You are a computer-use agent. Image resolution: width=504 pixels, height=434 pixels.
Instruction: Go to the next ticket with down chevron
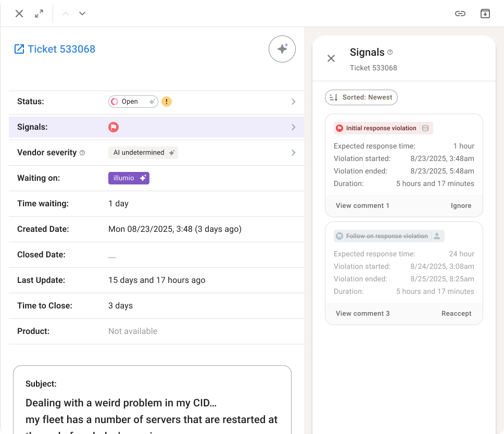click(82, 14)
